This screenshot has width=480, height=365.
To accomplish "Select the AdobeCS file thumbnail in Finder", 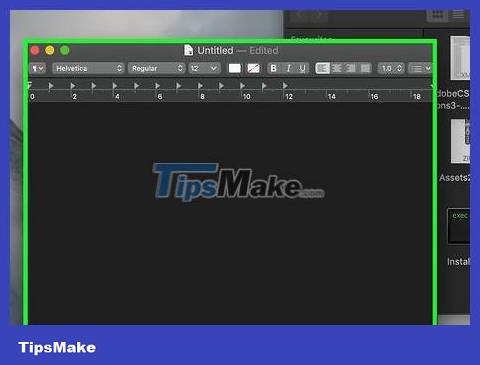I will [460, 58].
